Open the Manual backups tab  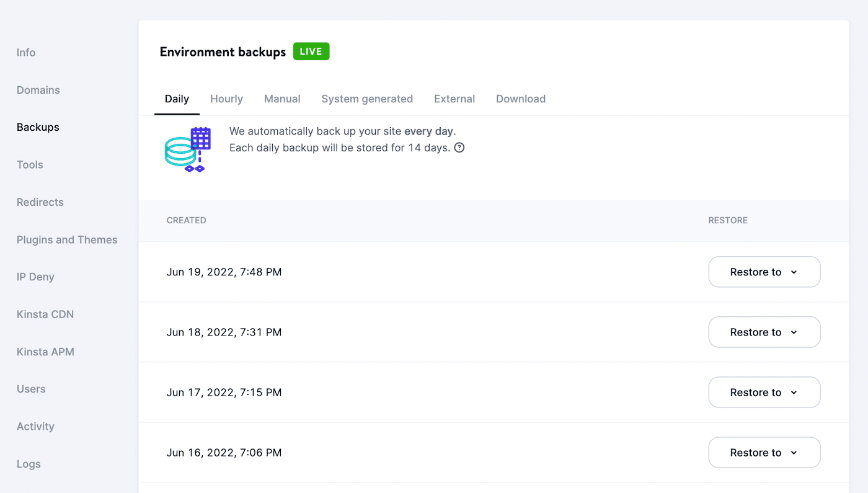pyautogui.click(x=282, y=99)
